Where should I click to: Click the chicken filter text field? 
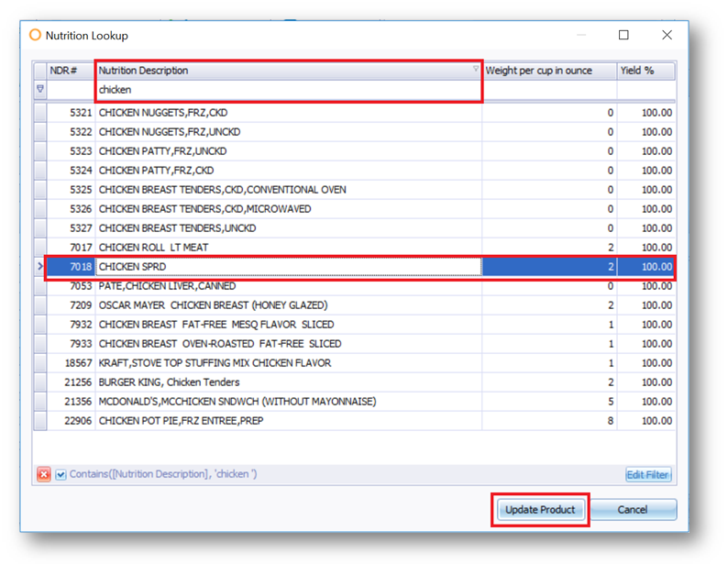click(288, 90)
